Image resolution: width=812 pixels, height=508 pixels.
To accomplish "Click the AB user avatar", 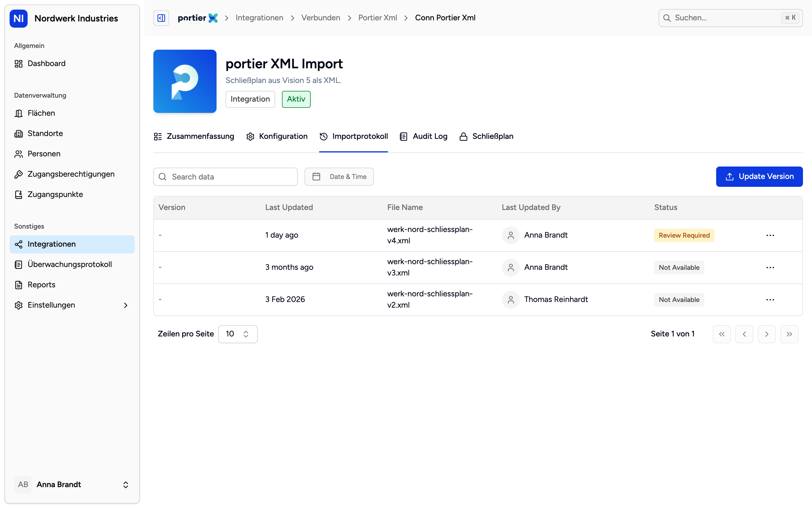I will click(x=23, y=485).
